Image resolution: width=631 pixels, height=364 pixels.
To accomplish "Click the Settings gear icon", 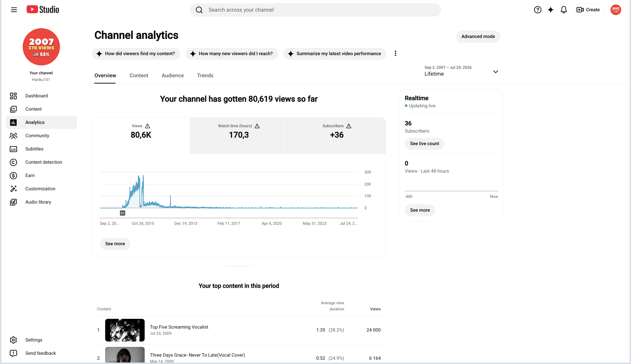I will coord(13,340).
